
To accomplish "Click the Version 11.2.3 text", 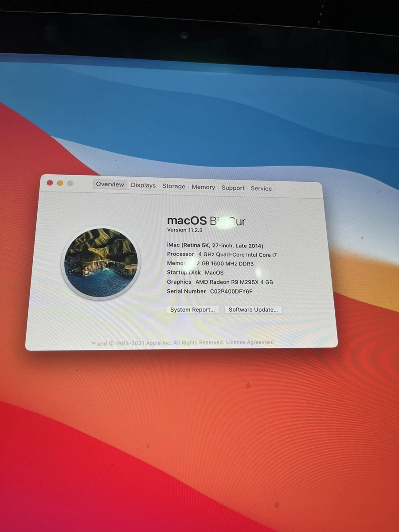I will [185, 230].
